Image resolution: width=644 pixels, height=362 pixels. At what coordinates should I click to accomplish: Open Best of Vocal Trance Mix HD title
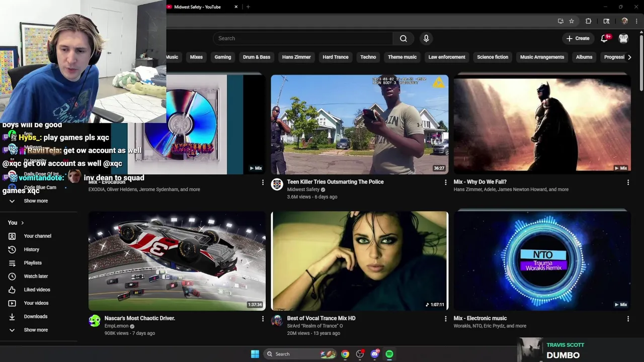pos(321,318)
